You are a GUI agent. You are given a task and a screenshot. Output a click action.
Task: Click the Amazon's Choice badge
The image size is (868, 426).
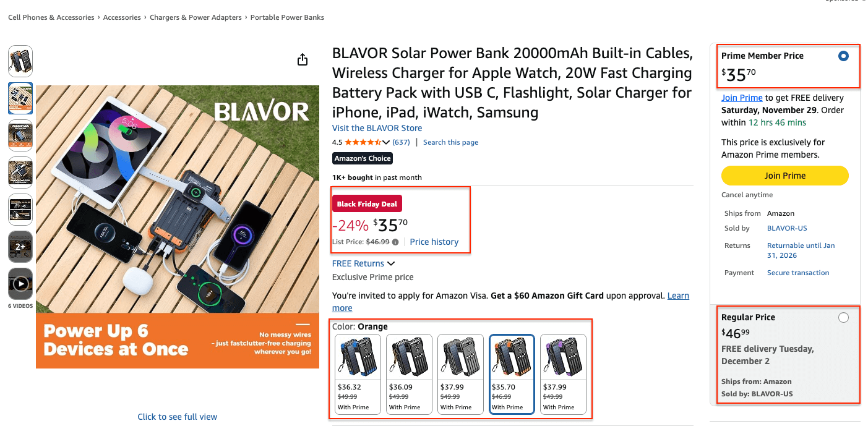pos(362,158)
